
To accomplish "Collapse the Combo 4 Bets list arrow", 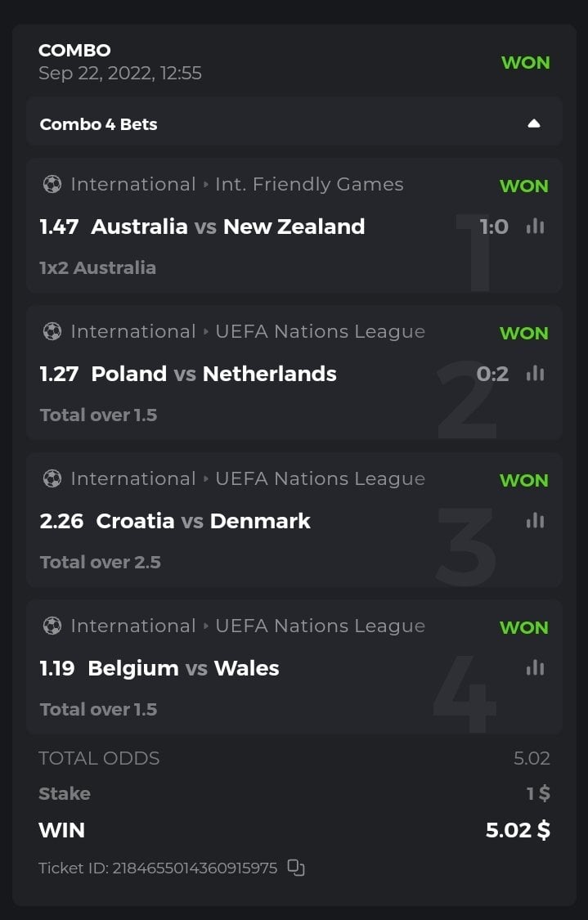I will (534, 124).
